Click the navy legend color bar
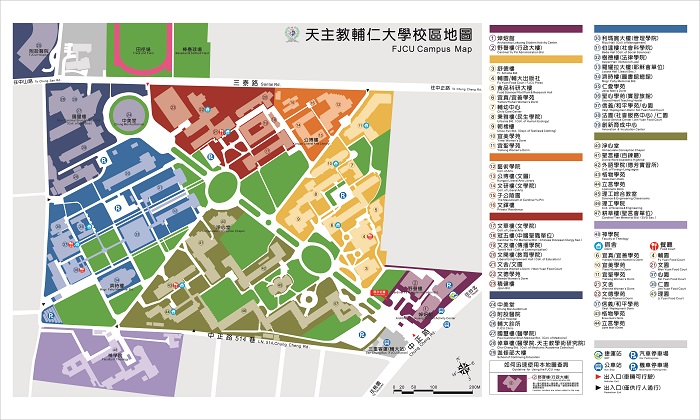This screenshot has width=700, height=420. [536, 295]
